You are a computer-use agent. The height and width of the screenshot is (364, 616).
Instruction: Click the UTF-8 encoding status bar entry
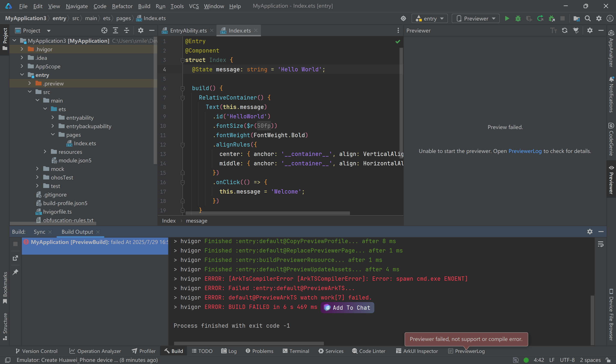pyautogui.click(x=567, y=360)
